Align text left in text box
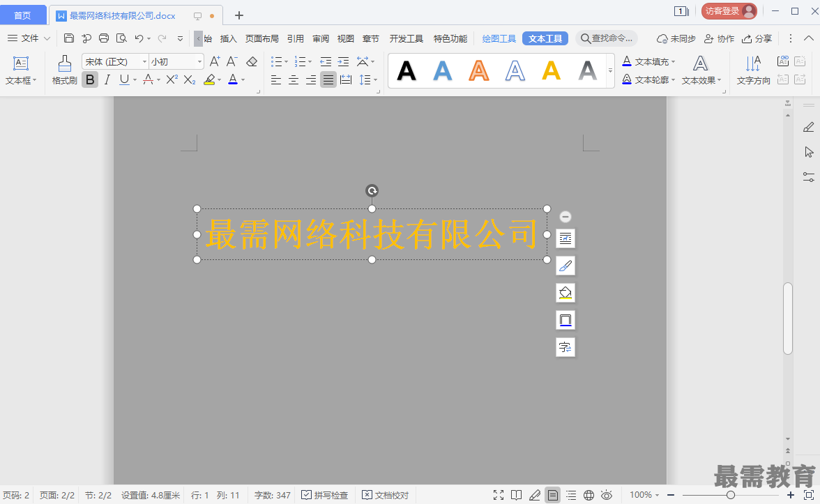Image resolution: width=820 pixels, height=504 pixels. [276, 79]
